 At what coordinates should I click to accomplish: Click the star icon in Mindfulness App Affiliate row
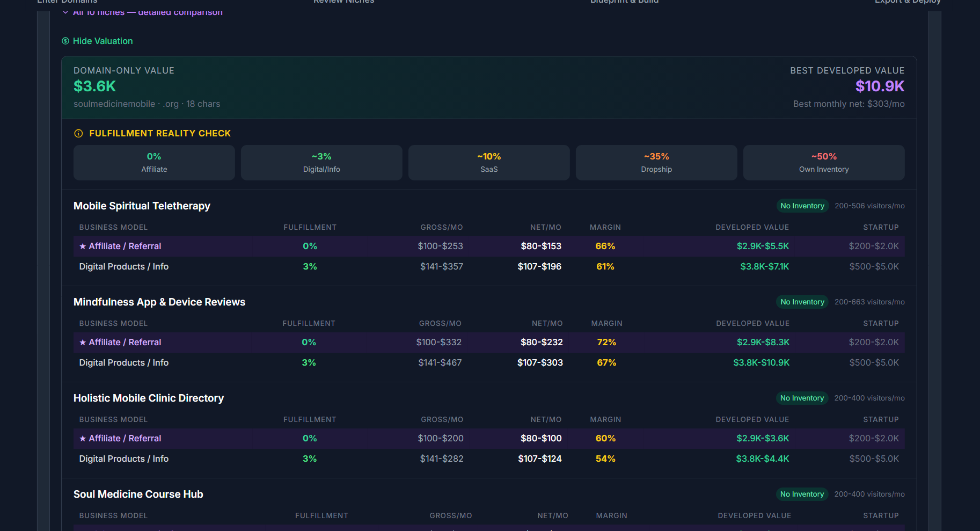[83, 343]
